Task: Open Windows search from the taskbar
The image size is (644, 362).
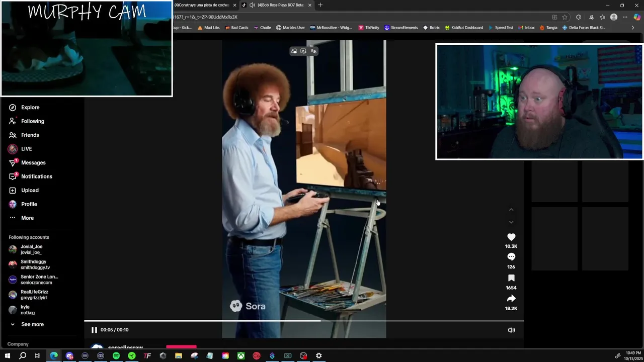Action: [23, 356]
